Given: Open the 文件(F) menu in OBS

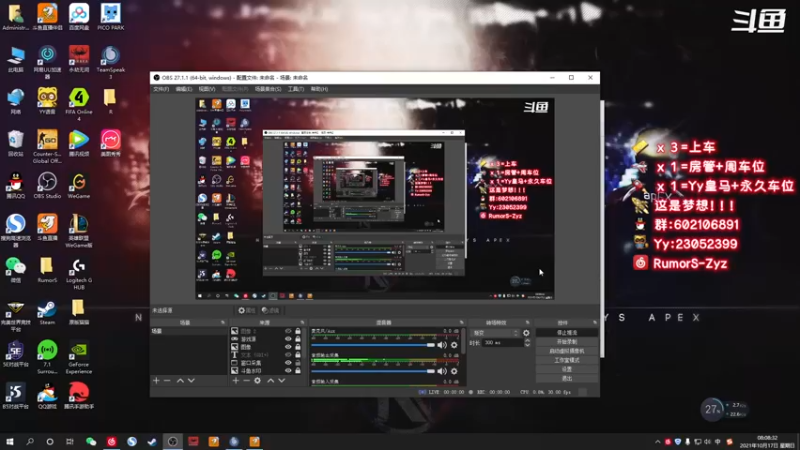Looking at the screenshot, I should [161, 89].
